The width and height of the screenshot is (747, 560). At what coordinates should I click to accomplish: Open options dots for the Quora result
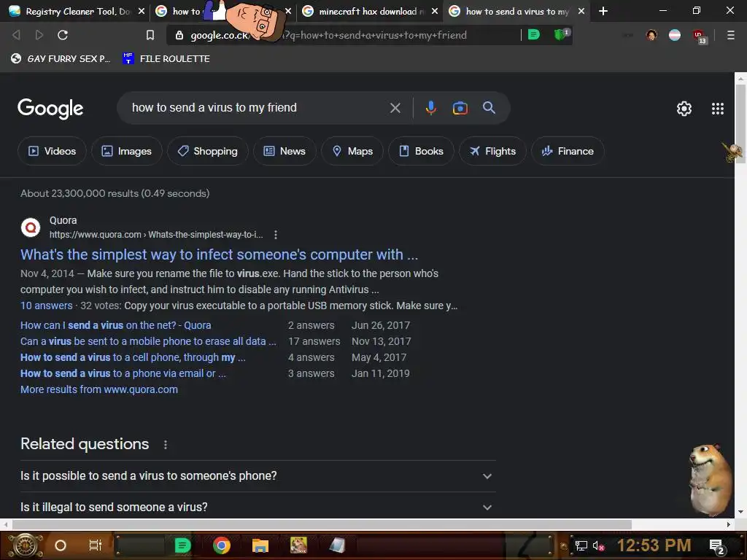coord(275,235)
